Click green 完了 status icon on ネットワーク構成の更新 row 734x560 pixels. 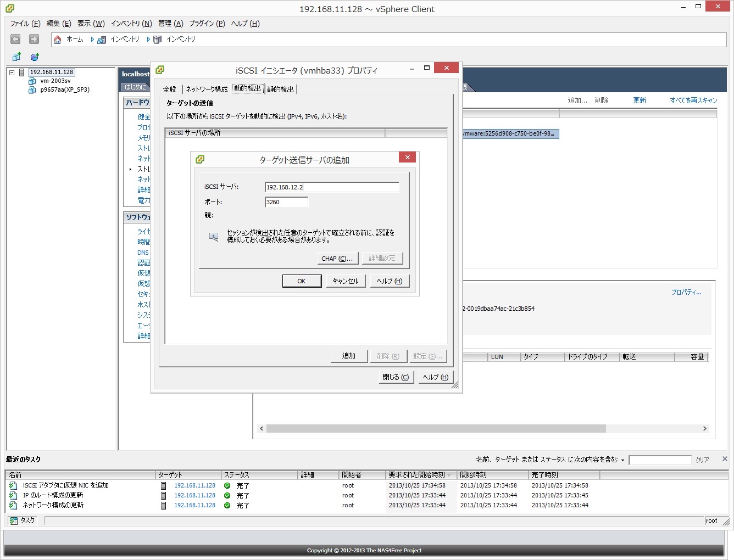(x=227, y=506)
